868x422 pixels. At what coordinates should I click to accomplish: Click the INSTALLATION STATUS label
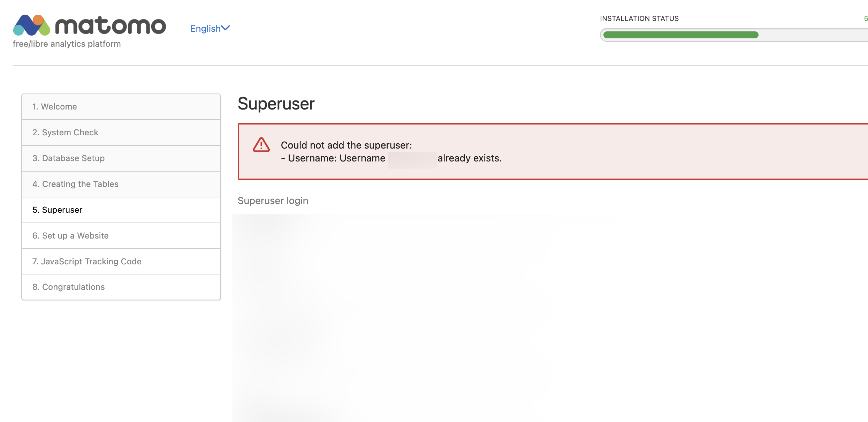pos(639,18)
